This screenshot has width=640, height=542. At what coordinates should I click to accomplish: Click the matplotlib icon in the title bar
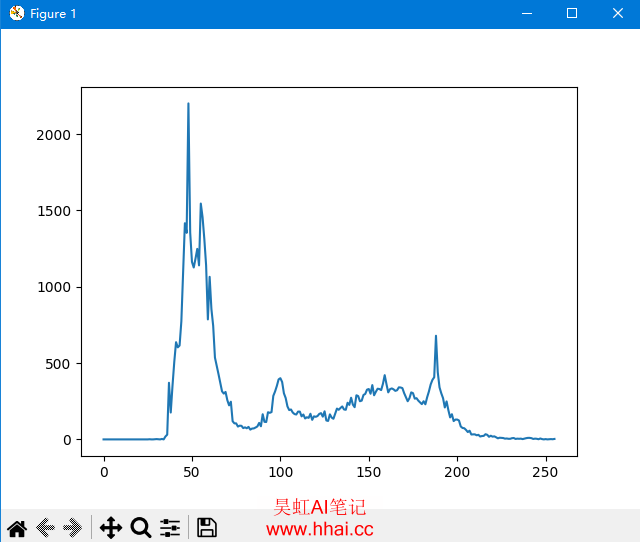click(16, 13)
